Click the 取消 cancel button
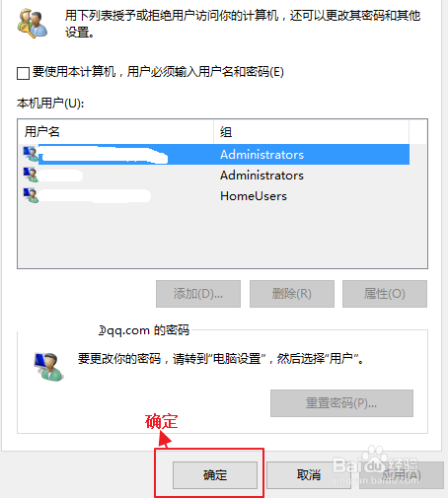Screen dimensions: 448x498 pyautogui.click(x=309, y=475)
